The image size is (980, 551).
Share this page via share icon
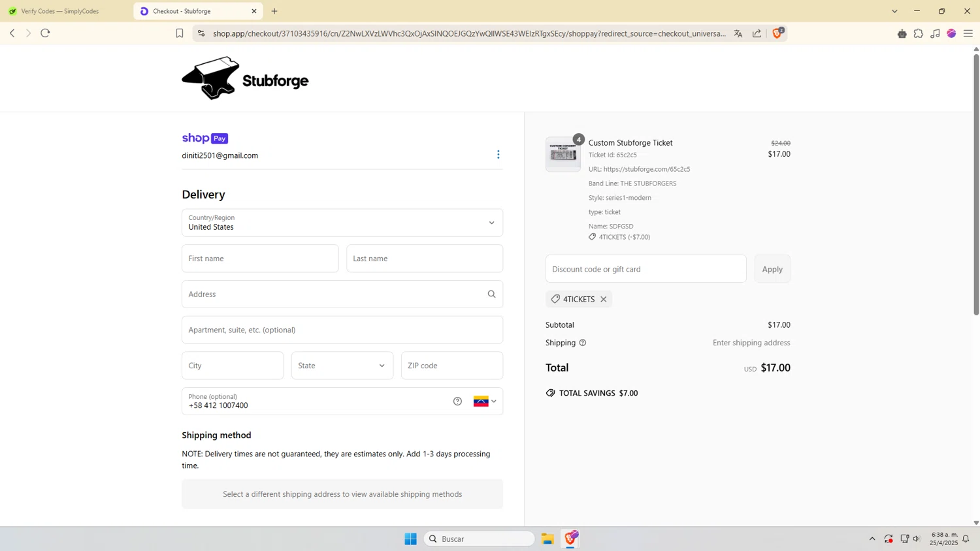pyautogui.click(x=757, y=33)
